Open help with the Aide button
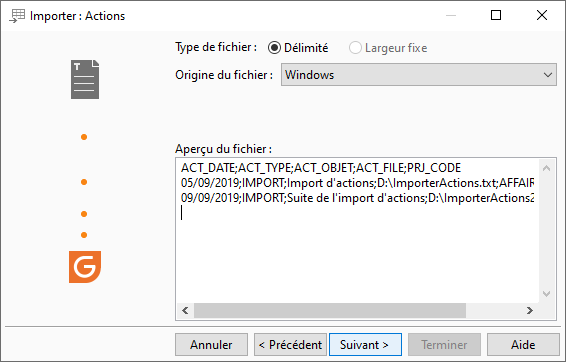566x362 pixels. [x=523, y=345]
